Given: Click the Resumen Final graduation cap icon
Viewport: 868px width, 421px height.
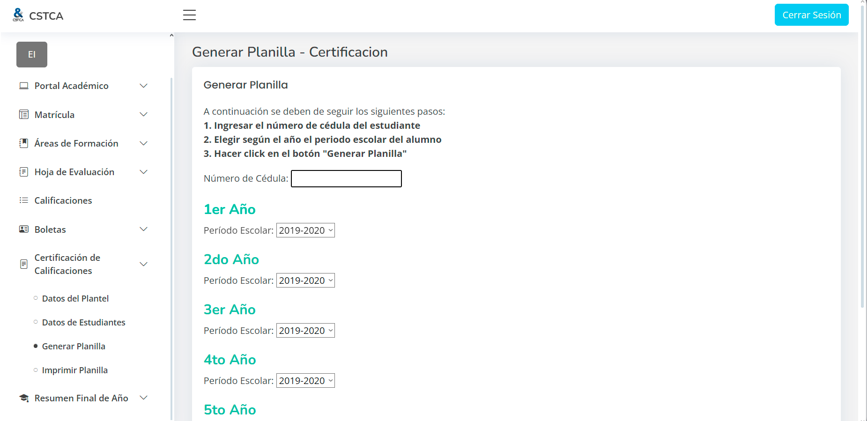Looking at the screenshot, I should click(x=23, y=398).
